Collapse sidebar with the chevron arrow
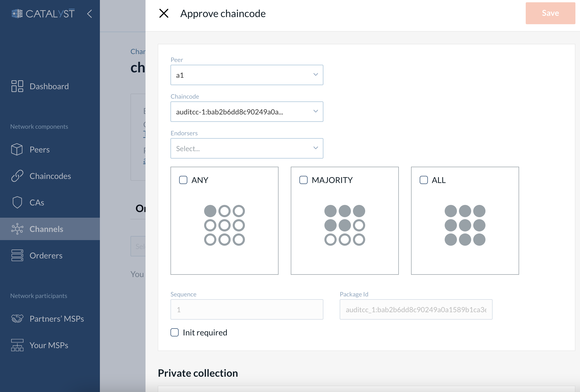 click(x=89, y=14)
